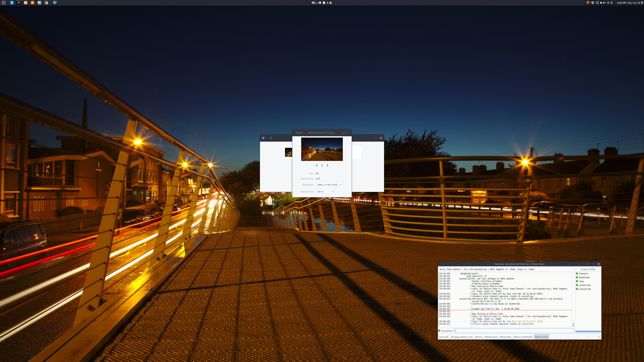Launch Firefox from the top panel
Screen dimensions: 644x362
point(25,3)
